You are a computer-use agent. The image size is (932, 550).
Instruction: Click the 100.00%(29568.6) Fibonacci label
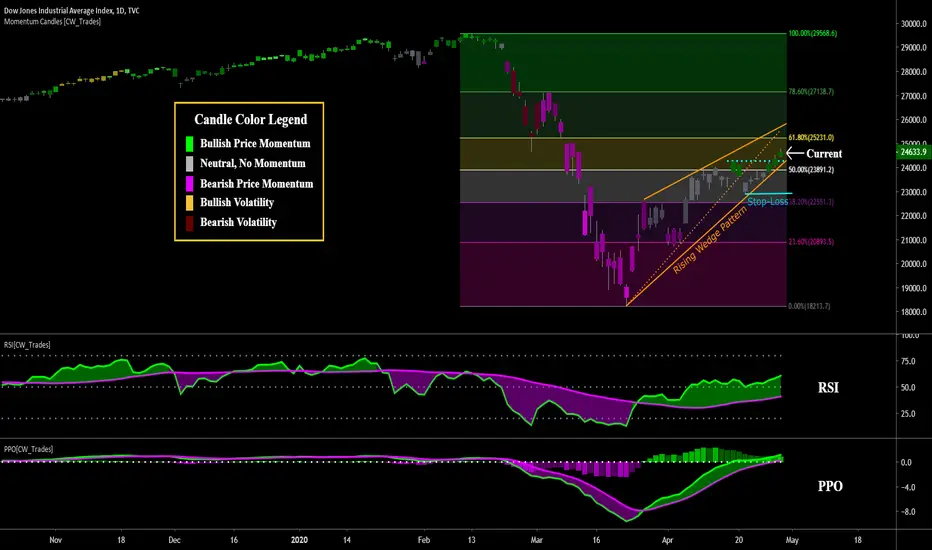[x=813, y=33]
